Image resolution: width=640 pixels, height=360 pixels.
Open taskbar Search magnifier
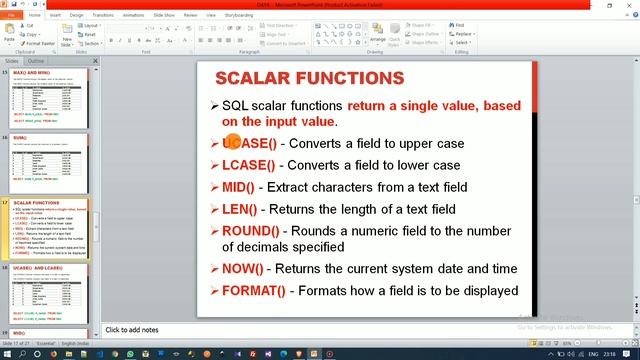pos(22,354)
